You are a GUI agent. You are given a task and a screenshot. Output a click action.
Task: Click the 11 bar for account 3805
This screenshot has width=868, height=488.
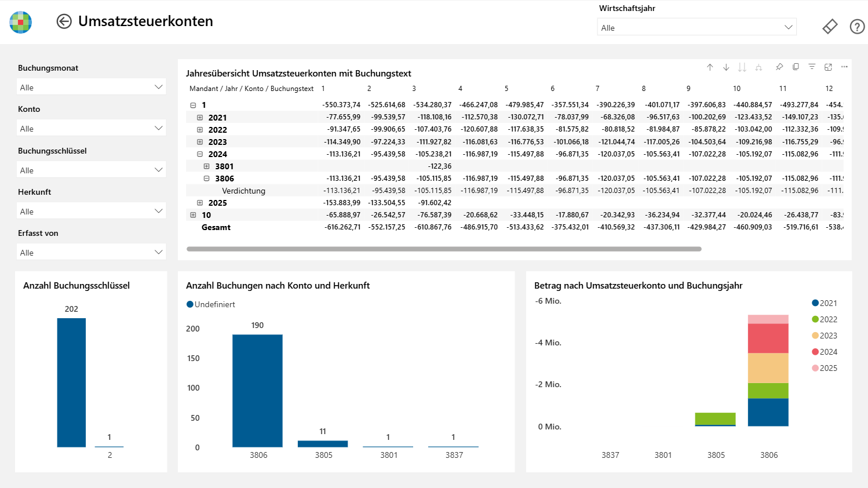click(x=323, y=444)
